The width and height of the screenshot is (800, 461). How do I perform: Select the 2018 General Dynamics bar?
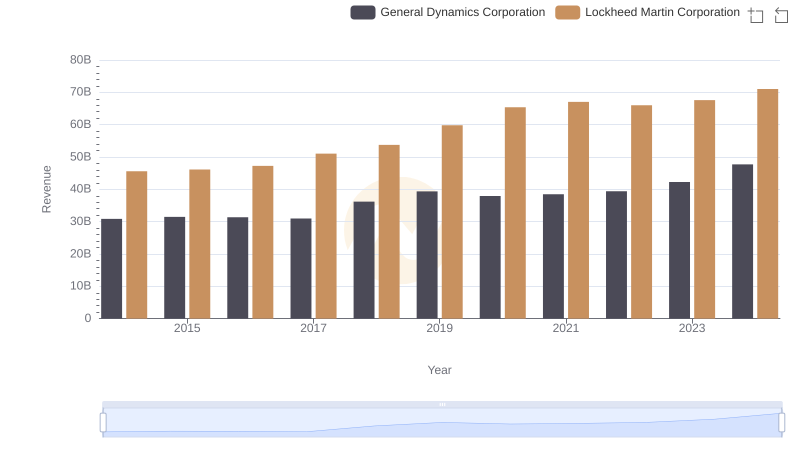point(364,260)
